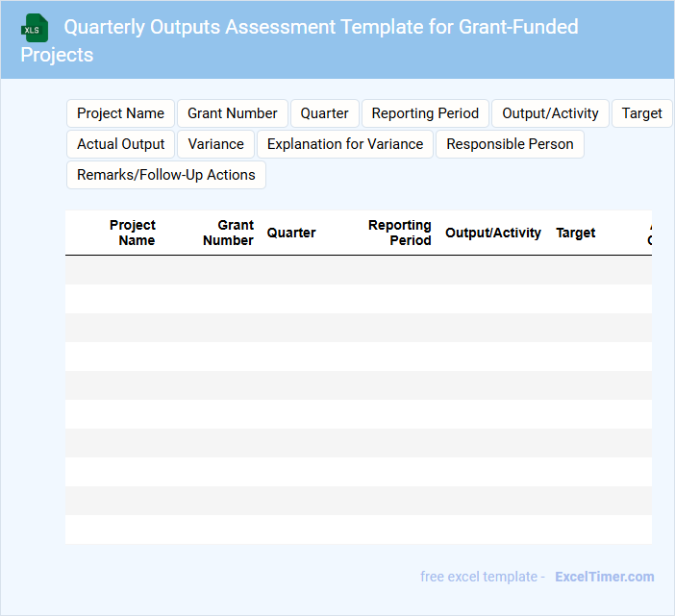Viewport: 675px width, 616px height.
Task: Click the Responsible Person tag
Action: click(x=510, y=144)
